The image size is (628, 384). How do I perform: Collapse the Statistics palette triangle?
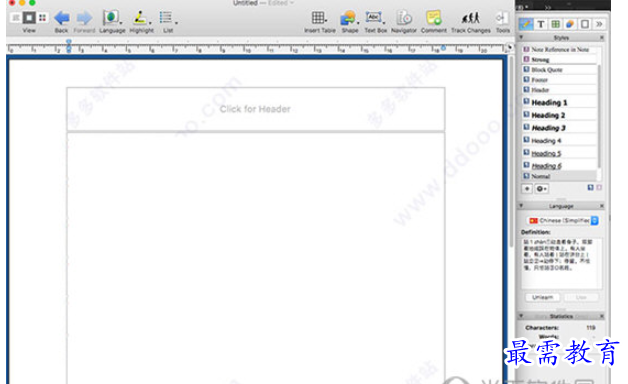pyautogui.click(x=521, y=316)
